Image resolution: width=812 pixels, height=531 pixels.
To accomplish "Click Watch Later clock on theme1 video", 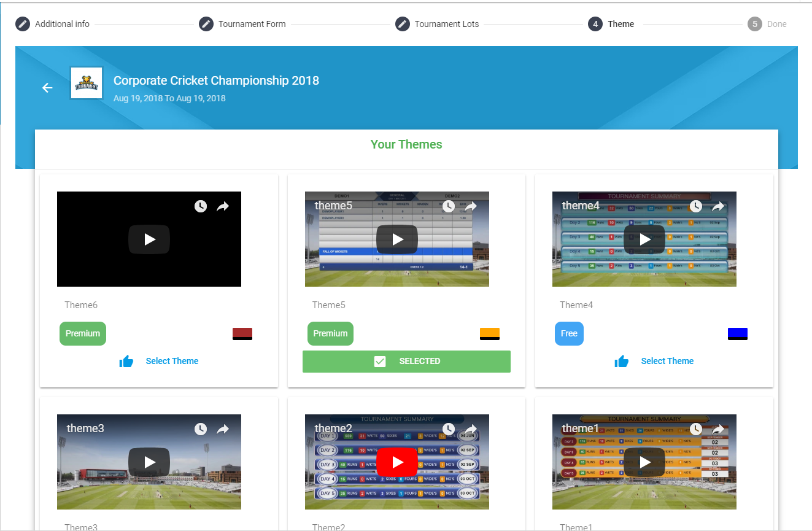I will pos(696,429).
